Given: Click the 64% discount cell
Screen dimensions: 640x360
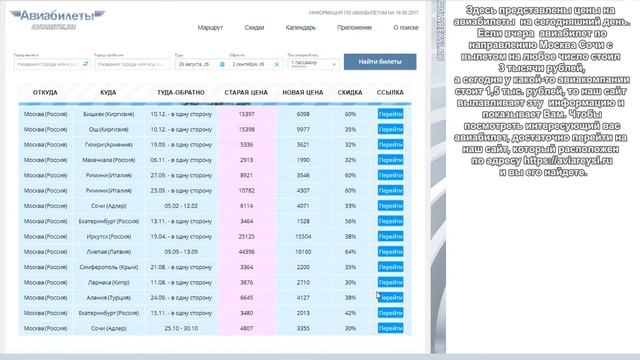Looking at the screenshot, I should pyautogui.click(x=350, y=252).
